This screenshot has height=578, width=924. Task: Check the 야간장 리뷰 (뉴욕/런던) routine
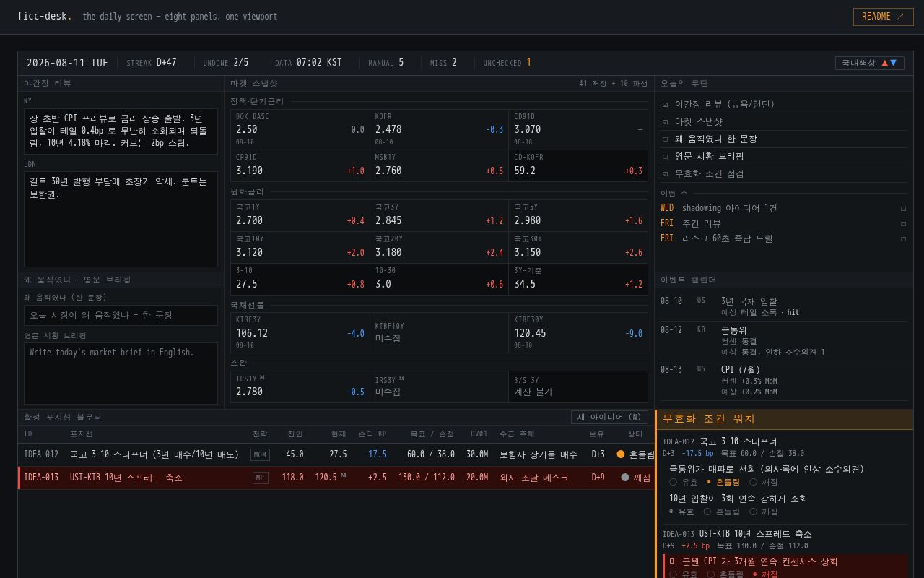pyautogui.click(x=665, y=104)
